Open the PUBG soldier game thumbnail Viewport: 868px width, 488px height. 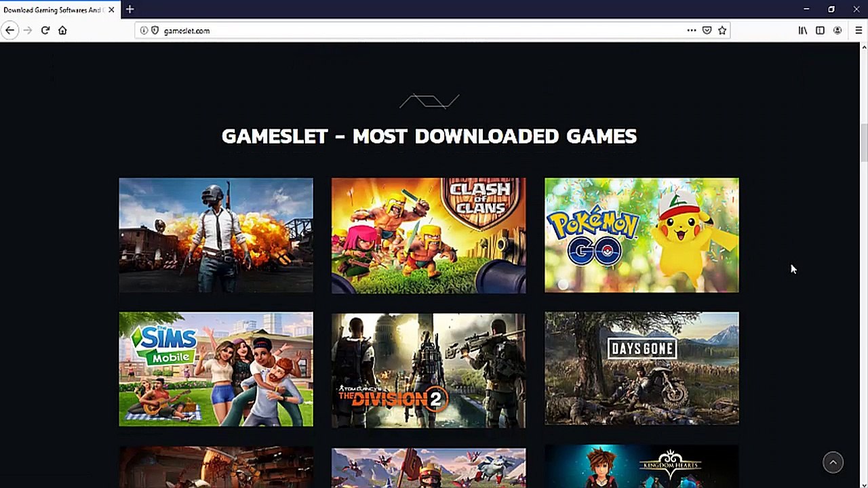[x=216, y=235]
